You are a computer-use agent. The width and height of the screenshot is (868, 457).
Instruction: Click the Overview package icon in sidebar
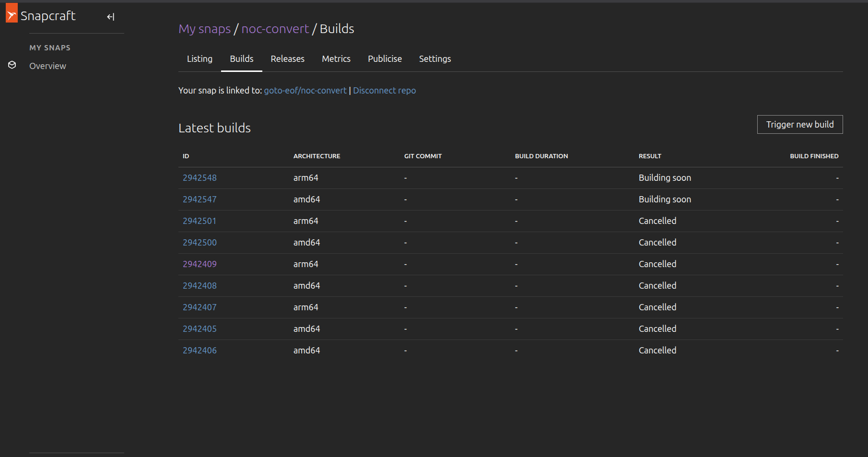click(x=12, y=65)
